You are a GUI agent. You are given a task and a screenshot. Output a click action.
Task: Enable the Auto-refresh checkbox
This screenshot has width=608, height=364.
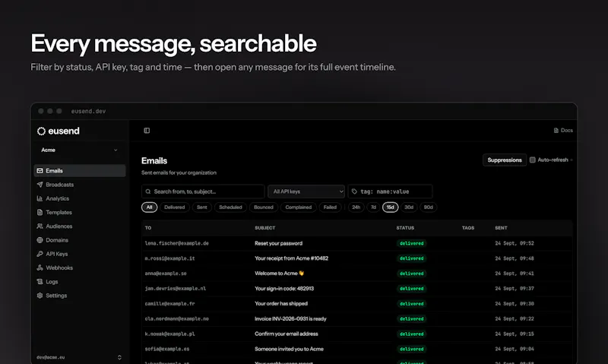(x=533, y=160)
